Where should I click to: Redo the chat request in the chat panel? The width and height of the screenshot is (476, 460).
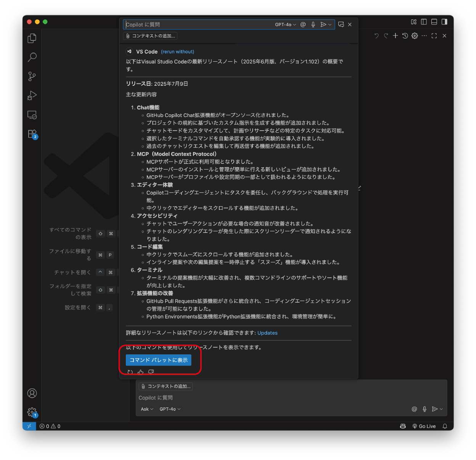pyautogui.click(x=386, y=36)
